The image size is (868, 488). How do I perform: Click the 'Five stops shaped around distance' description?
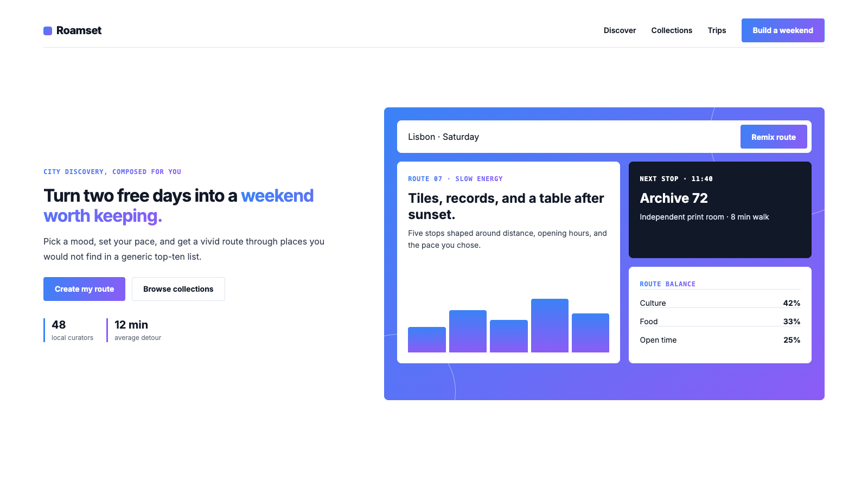(x=507, y=239)
